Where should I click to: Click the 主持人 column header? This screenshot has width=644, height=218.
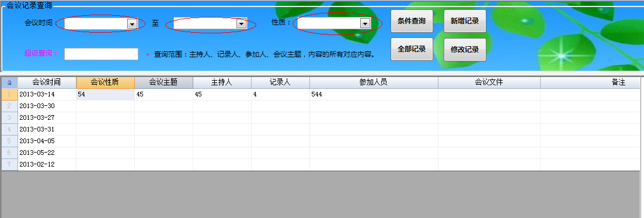(222, 82)
